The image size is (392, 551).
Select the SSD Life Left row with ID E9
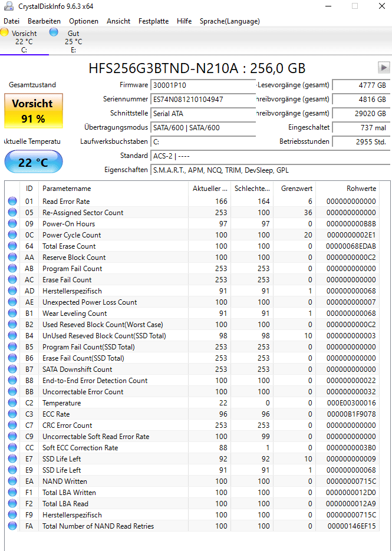pyautogui.click(x=192, y=470)
